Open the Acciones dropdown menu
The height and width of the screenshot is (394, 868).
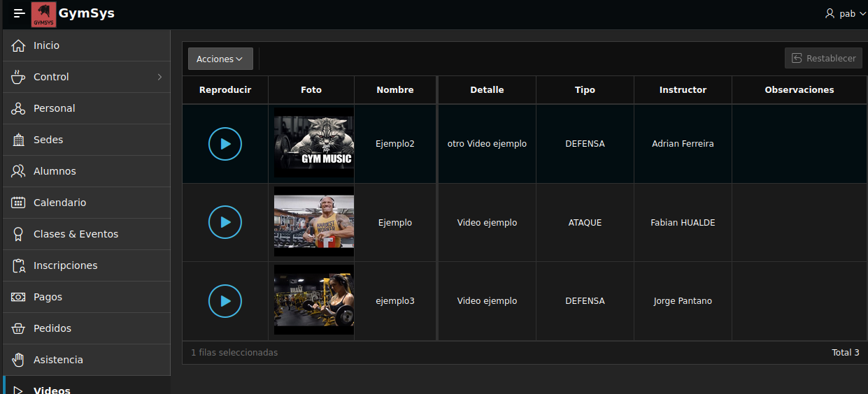(220, 59)
